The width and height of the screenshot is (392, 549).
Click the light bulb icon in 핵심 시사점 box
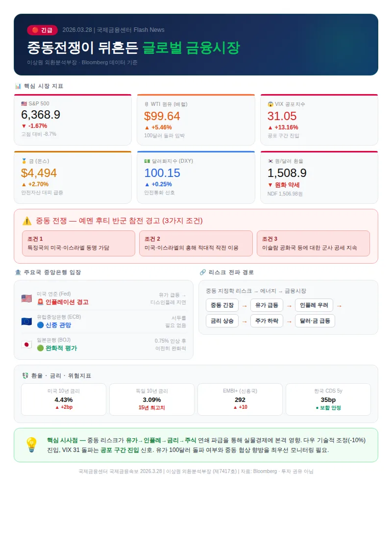31,445
